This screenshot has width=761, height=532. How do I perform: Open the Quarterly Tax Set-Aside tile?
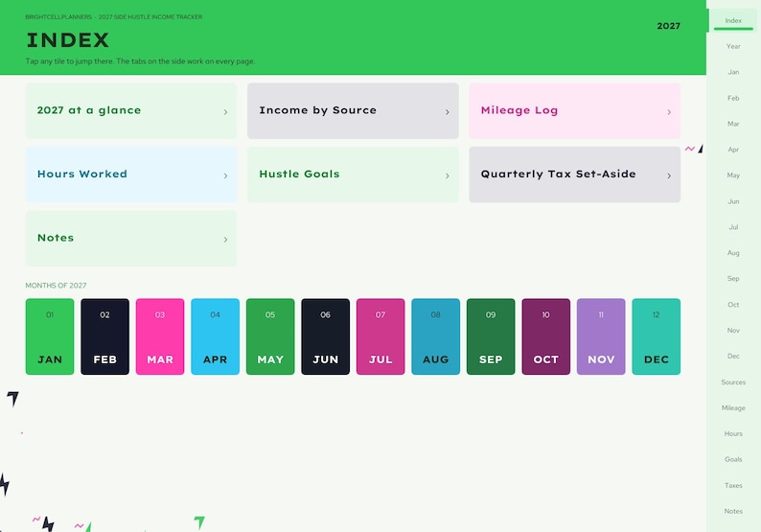tap(575, 174)
